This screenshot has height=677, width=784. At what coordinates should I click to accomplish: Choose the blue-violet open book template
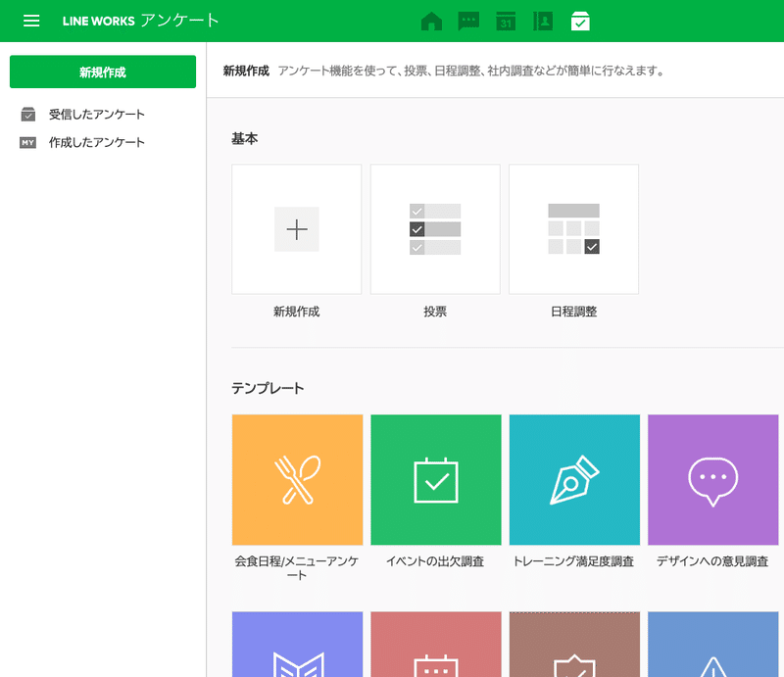tap(298, 645)
